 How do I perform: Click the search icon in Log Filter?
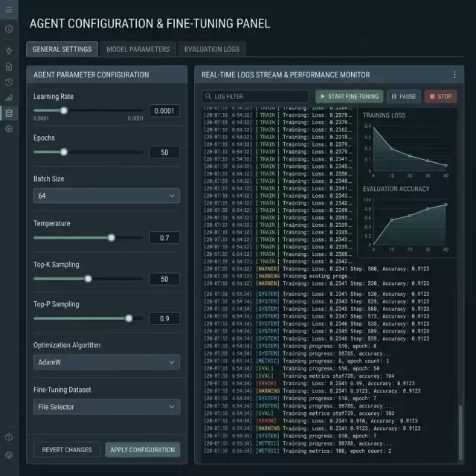[x=208, y=96]
